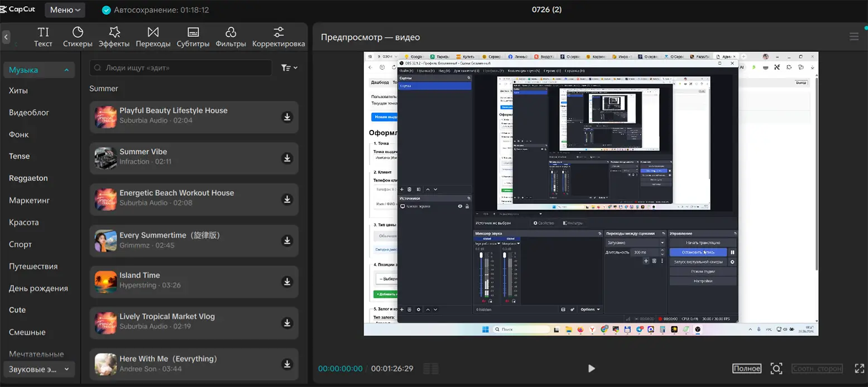Click the Предпросмотр — видео panel title
This screenshot has width=868, height=387.
[370, 37]
